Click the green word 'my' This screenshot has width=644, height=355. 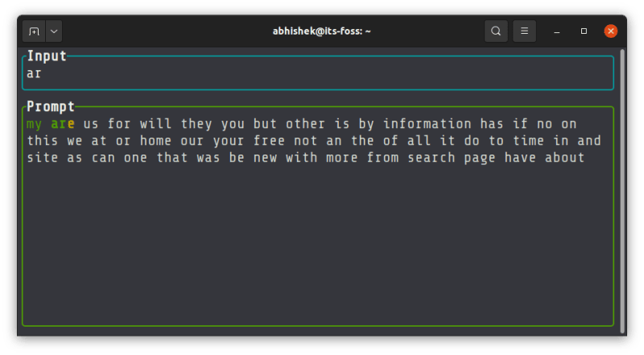click(x=35, y=124)
